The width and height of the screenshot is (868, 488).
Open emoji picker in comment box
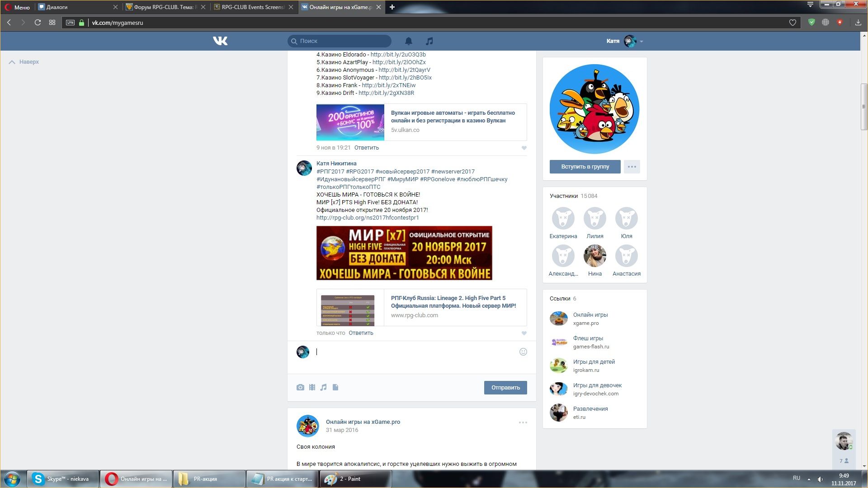[523, 352]
